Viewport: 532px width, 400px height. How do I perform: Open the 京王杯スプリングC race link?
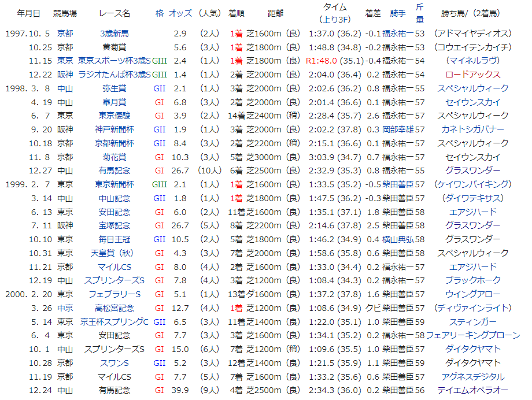(114, 321)
